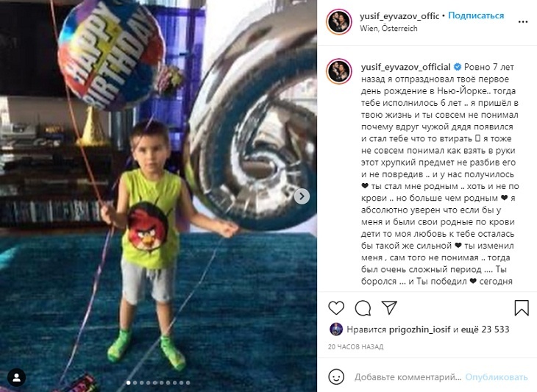Open prigozhin_iosif small avatar
This screenshot has height=392, width=537.
tap(335, 329)
